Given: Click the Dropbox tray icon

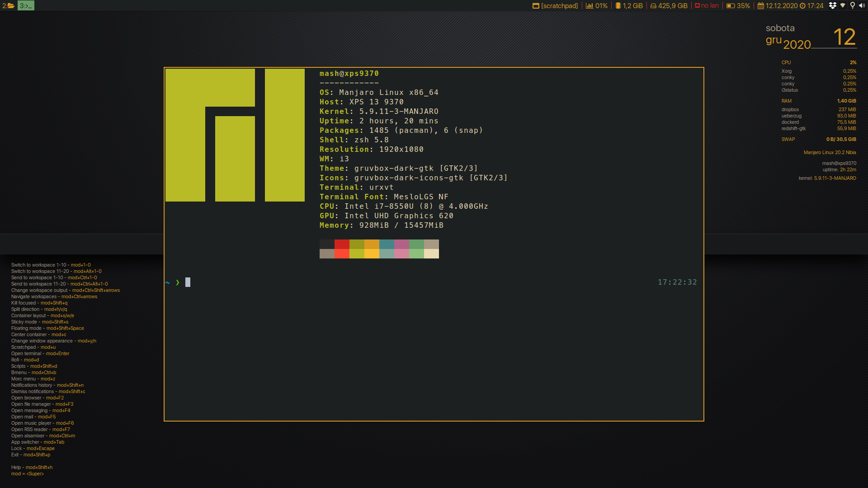Looking at the screenshot, I should click(832, 5).
